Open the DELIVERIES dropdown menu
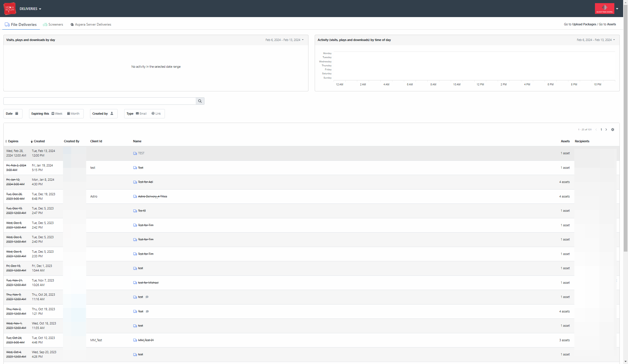The image size is (628, 364). pyautogui.click(x=30, y=9)
